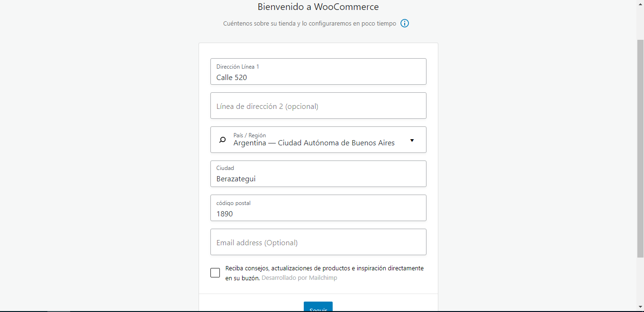Click the "Dirección Línea 1" field label
Viewport: 644px width, 312px height.
[x=238, y=67]
